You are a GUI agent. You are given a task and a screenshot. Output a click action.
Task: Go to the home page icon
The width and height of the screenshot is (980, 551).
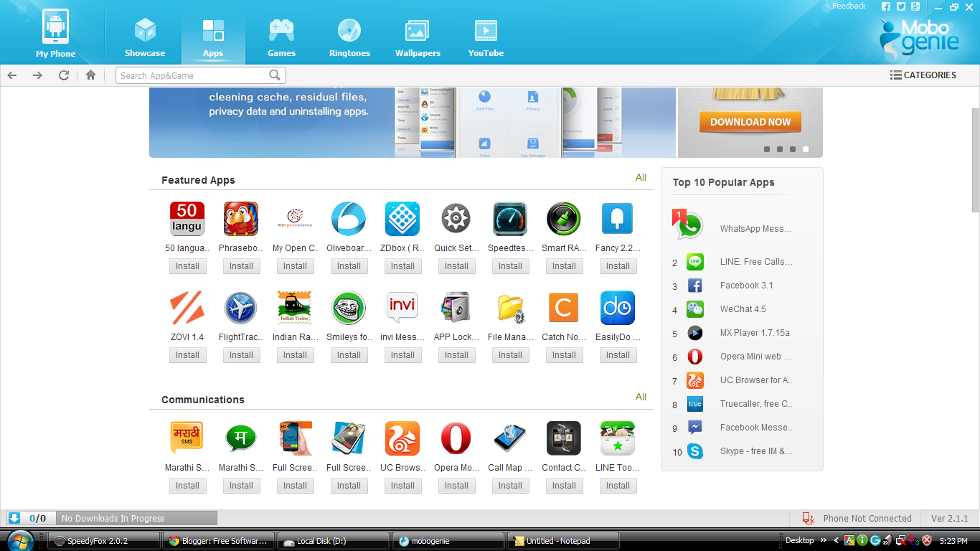click(90, 75)
